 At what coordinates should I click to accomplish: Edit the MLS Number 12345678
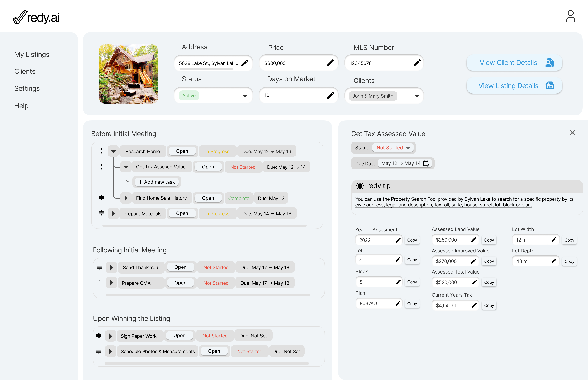tap(417, 63)
